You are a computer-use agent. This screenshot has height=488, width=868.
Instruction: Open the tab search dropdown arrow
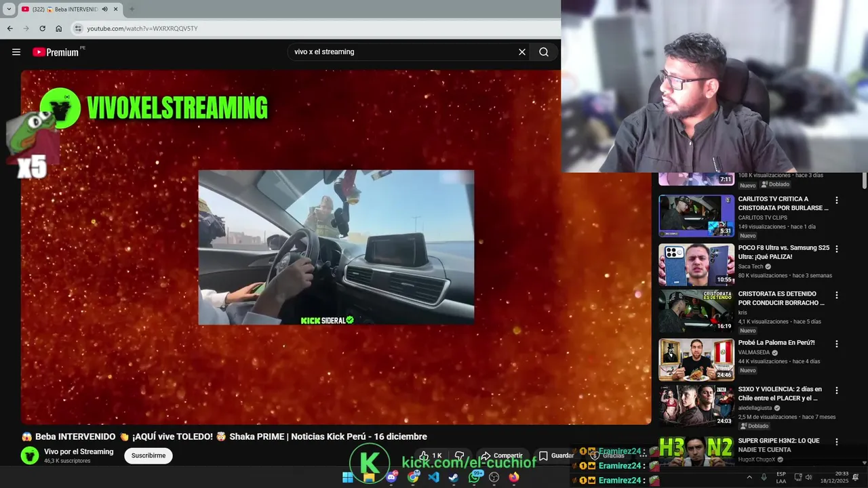(9, 9)
